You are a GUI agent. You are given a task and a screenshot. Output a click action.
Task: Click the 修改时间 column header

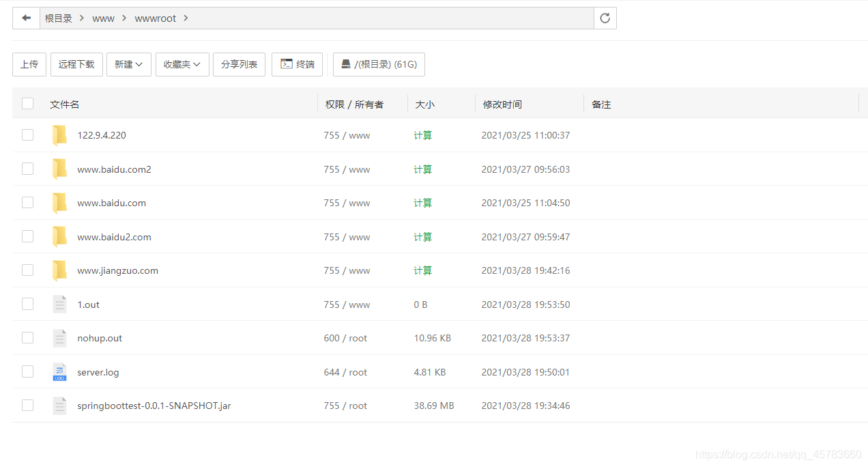502,104
